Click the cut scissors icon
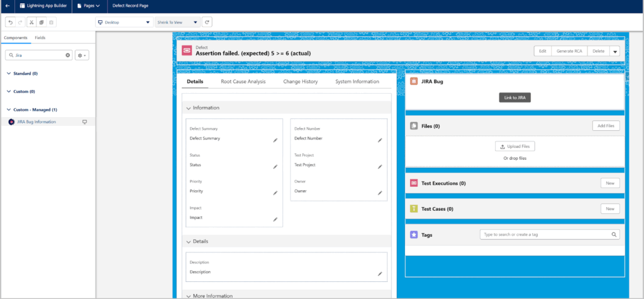644x299 pixels. coord(31,22)
